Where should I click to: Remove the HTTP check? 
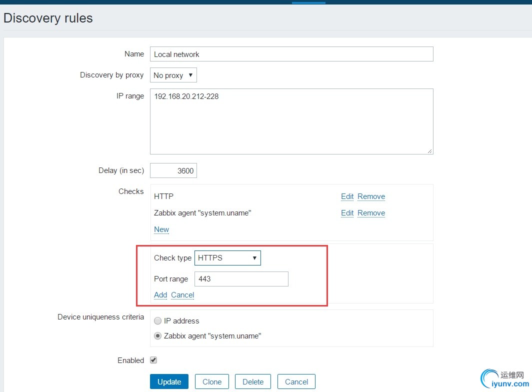point(371,196)
